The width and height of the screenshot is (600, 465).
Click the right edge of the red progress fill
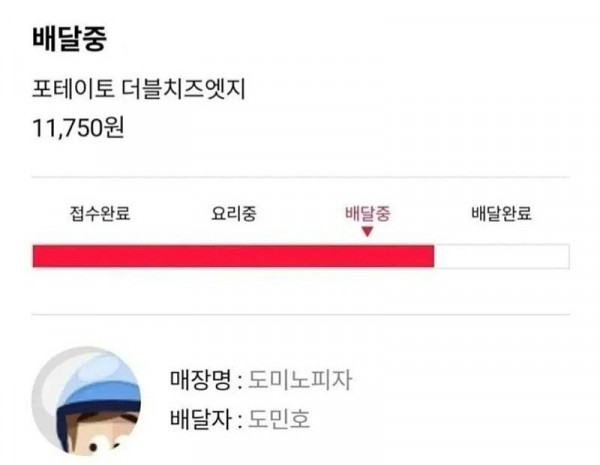431,256
